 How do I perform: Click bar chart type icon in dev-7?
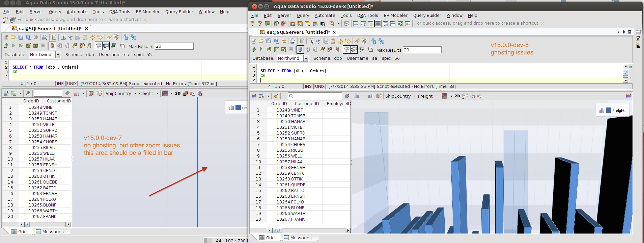pos(77,93)
